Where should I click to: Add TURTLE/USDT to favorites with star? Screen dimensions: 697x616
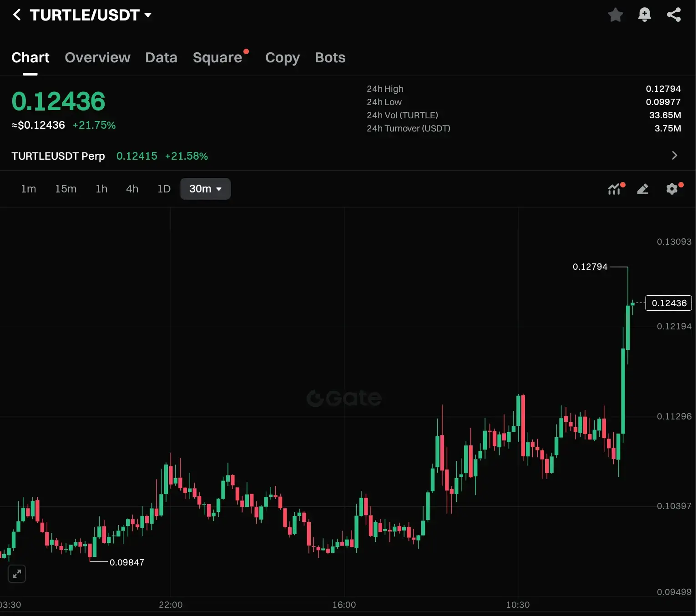click(x=616, y=15)
